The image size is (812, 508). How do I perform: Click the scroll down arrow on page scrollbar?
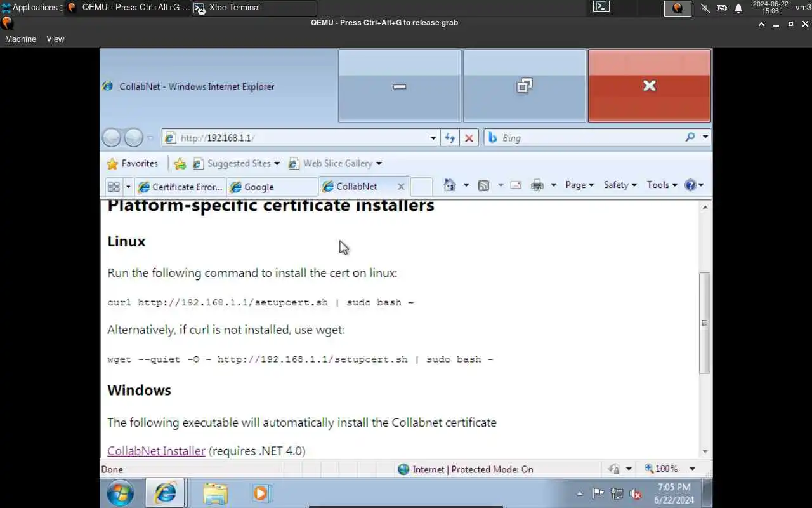click(705, 451)
